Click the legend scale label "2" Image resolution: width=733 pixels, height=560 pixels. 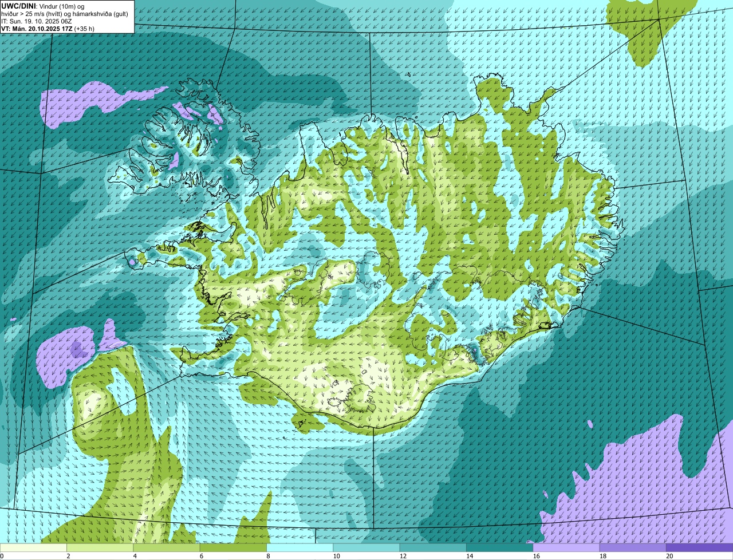tap(68, 556)
